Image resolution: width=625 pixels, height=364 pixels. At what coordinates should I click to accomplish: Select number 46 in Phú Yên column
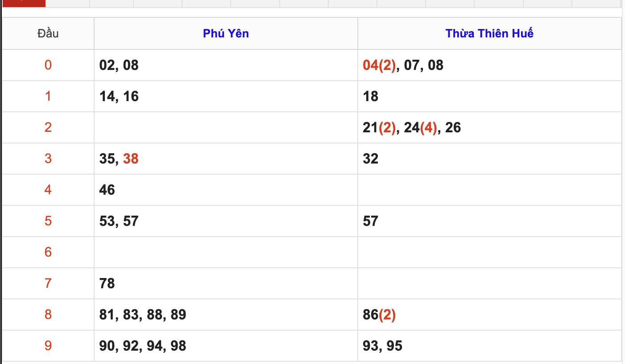[107, 190]
